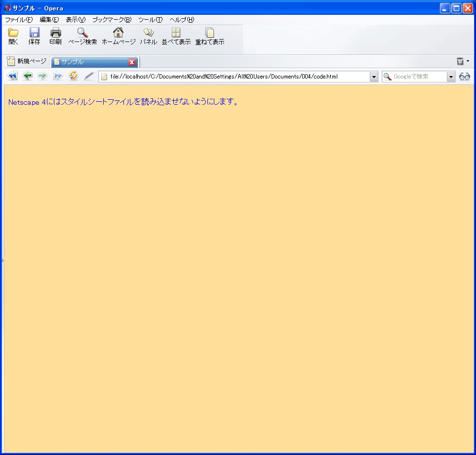Image resolution: width=476 pixels, height=455 pixels.
Task: Close the サンプル tab with red X
Action: coord(132,62)
